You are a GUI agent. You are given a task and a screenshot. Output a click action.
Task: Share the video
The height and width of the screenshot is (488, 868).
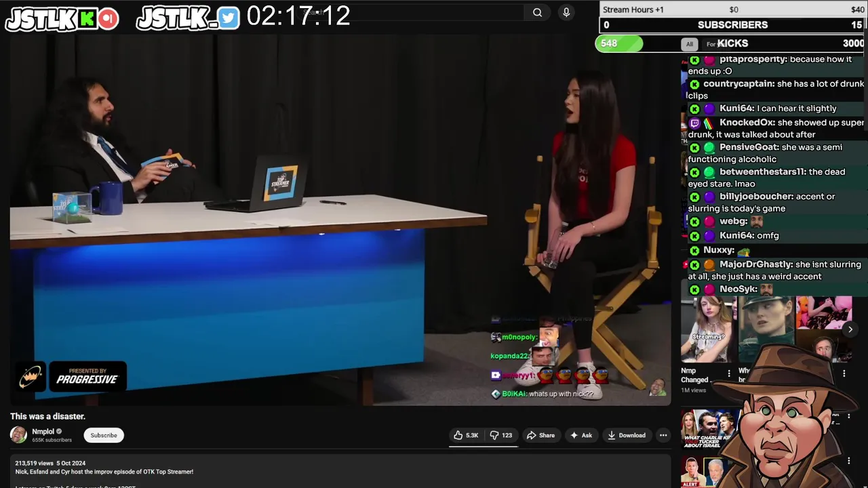click(x=540, y=435)
